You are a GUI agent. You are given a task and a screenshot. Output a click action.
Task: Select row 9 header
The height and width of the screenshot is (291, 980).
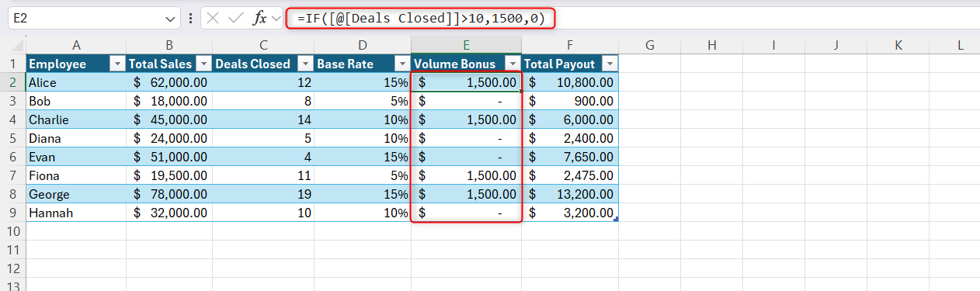12,213
